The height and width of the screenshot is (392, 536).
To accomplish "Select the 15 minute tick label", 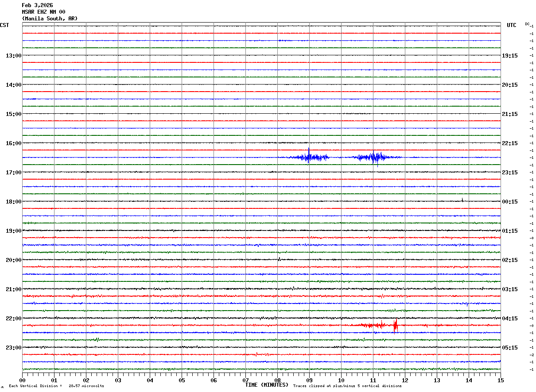I will pos(501,380).
